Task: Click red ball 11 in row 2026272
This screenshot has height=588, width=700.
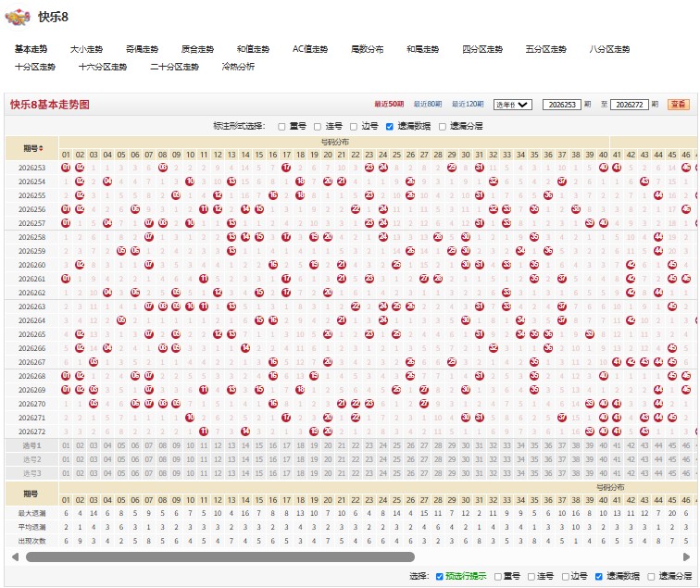Action: (x=204, y=432)
